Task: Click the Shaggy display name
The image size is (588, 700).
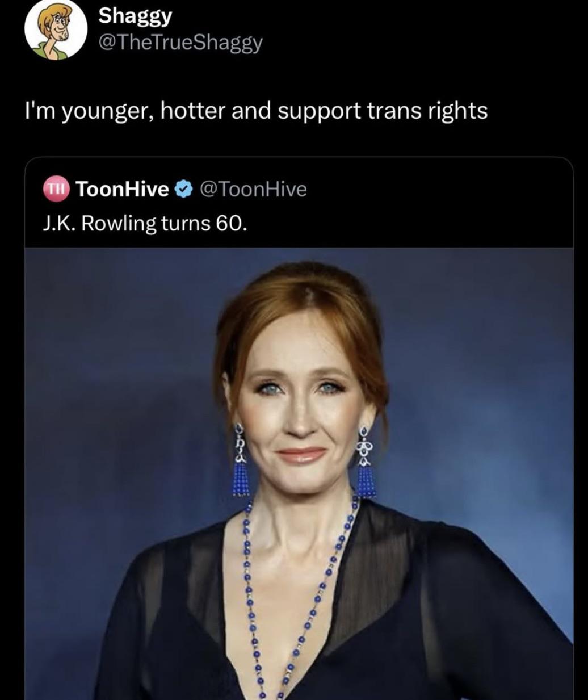Action: click(135, 16)
